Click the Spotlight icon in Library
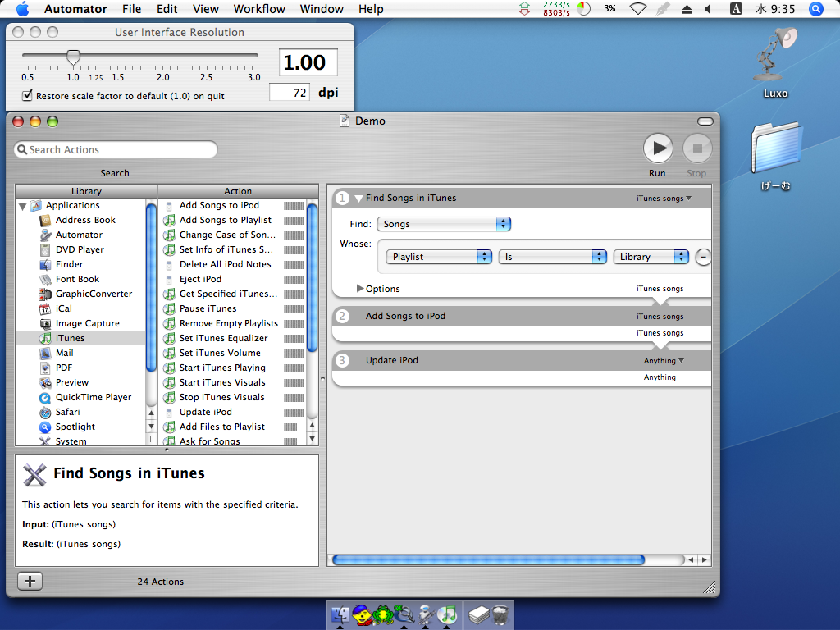840x630 pixels. tap(46, 427)
